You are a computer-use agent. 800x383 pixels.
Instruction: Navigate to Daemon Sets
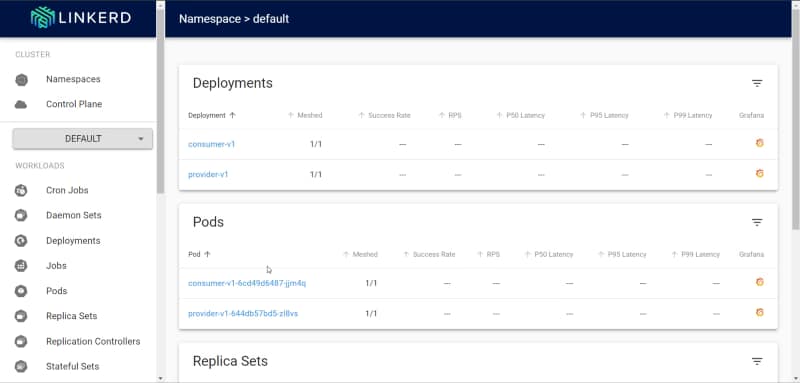(73, 215)
